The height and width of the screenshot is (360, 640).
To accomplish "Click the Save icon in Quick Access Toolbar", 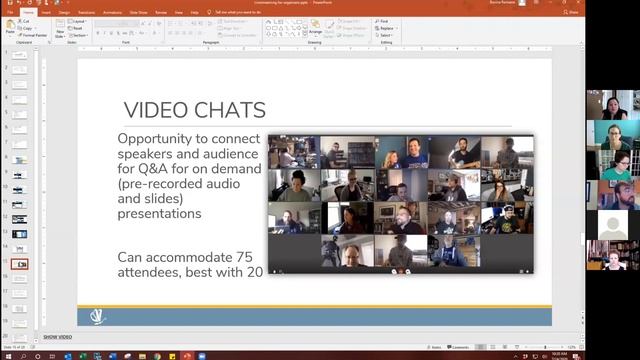I will (x=10, y=2).
